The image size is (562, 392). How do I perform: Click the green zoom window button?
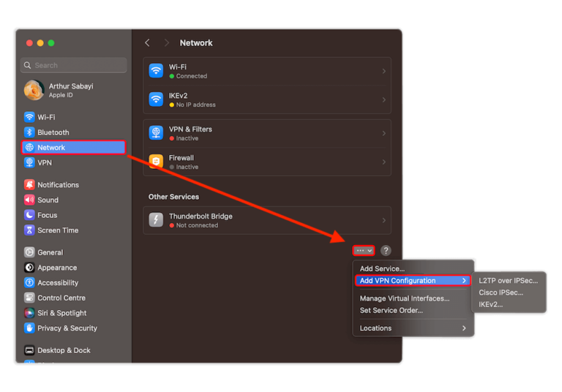(51, 43)
